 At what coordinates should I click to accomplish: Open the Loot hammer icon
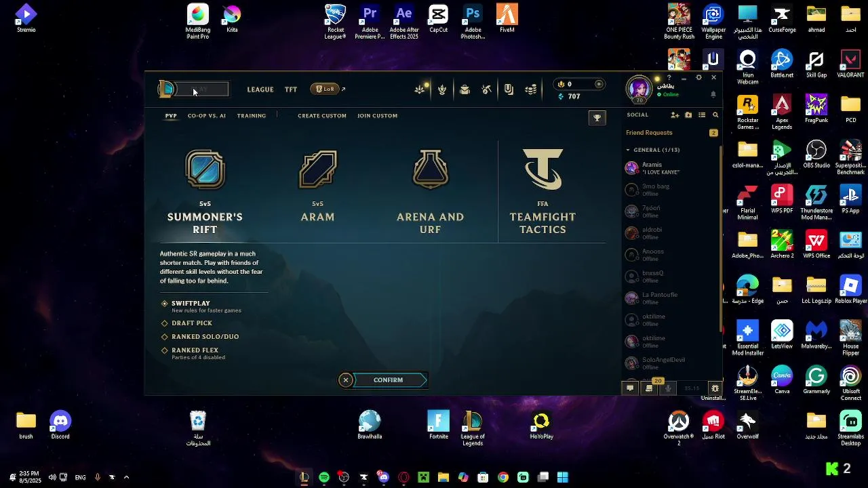point(486,89)
